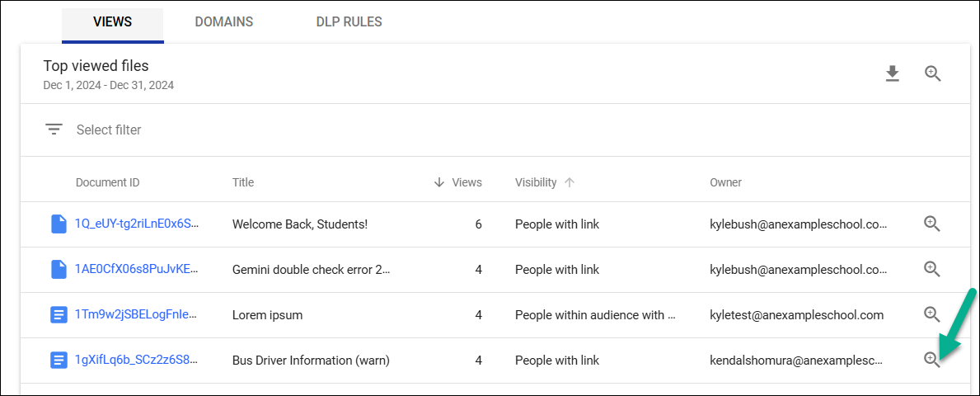The height and width of the screenshot is (396, 980).
Task: Open document link 1AE0CfX06s8PuJvKE
Action: click(x=136, y=270)
